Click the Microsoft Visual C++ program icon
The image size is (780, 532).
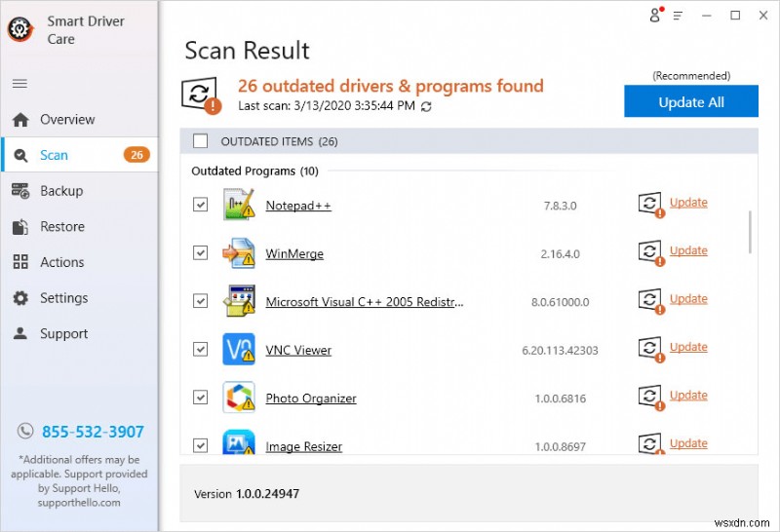239,301
